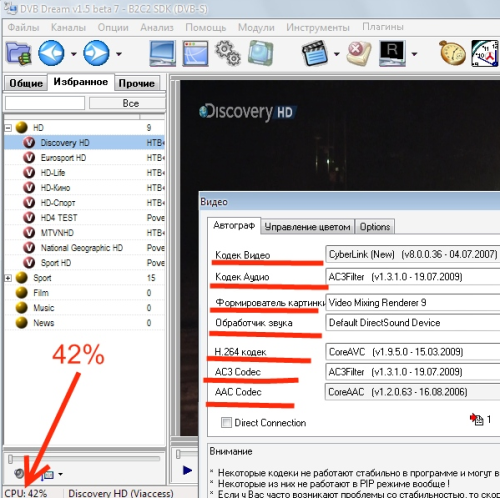Open the Опции menu
500x498 pixels.
tap(113, 27)
